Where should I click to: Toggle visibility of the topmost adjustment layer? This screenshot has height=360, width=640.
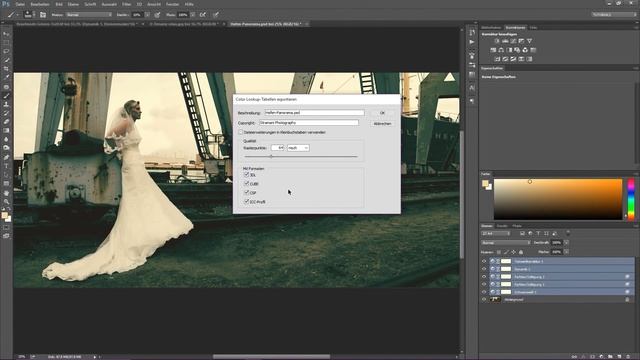click(484, 261)
